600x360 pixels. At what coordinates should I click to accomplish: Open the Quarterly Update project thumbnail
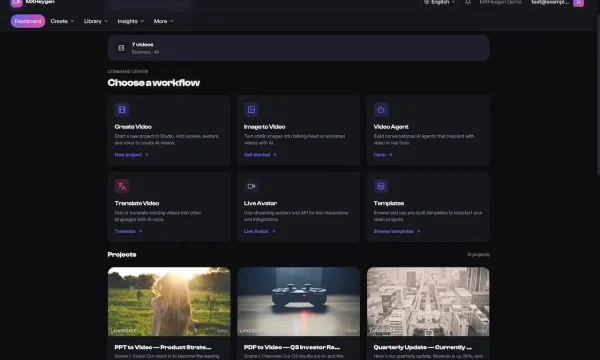[428, 301]
